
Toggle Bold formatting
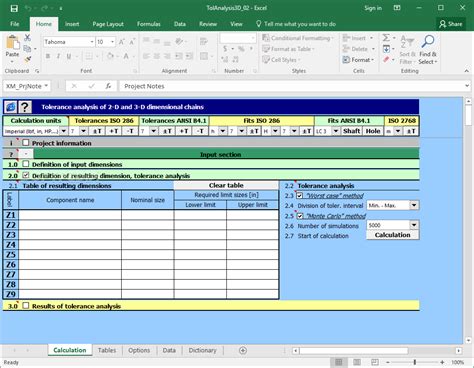tap(48, 56)
